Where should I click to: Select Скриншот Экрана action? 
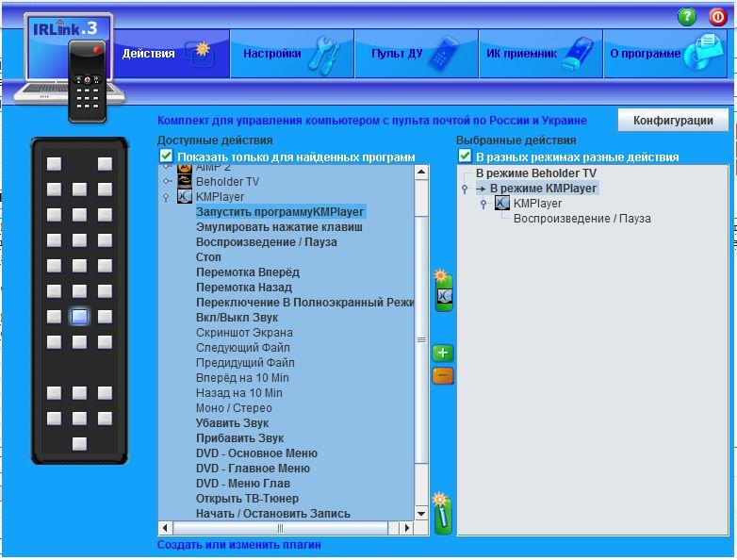(x=244, y=333)
